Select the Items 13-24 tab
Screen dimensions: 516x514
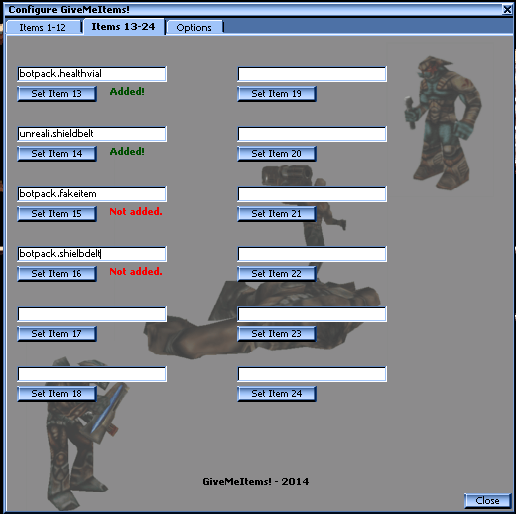124,27
